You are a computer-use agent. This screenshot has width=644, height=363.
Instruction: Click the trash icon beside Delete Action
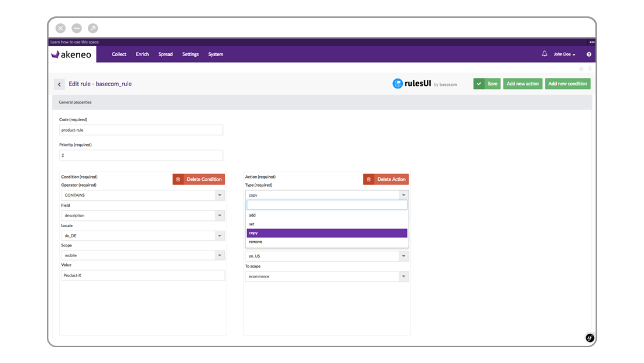(369, 179)
